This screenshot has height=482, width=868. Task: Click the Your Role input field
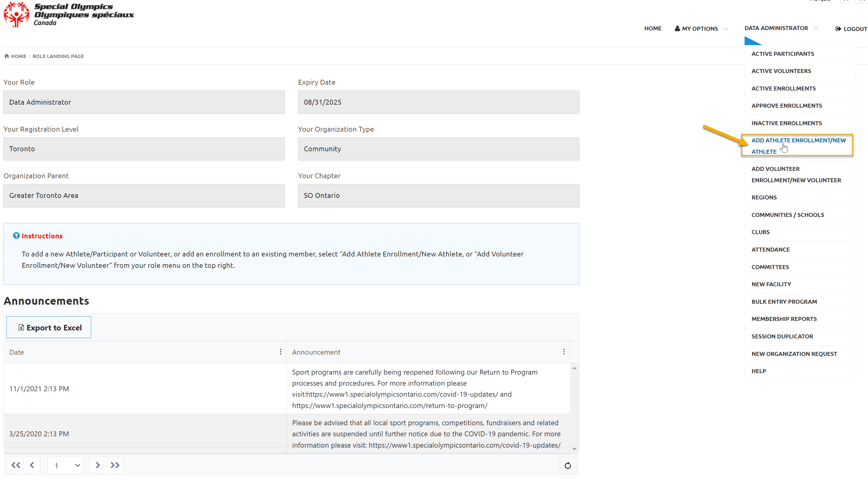click(144, 102)
